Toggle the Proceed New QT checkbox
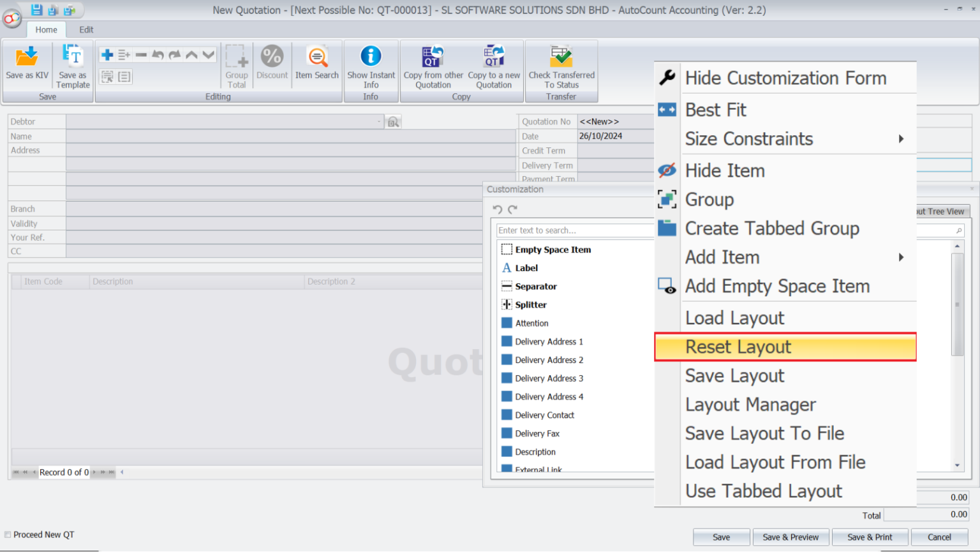This screenshot has width=980, height=552. pos(8,535)
